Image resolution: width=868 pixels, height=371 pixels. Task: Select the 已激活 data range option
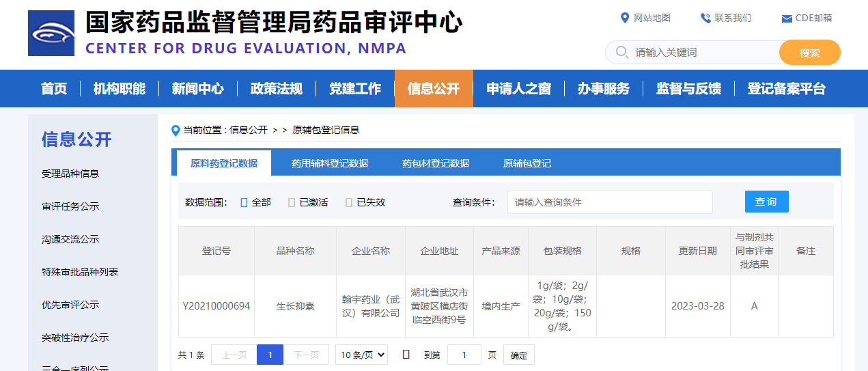(x=292, y=202)
